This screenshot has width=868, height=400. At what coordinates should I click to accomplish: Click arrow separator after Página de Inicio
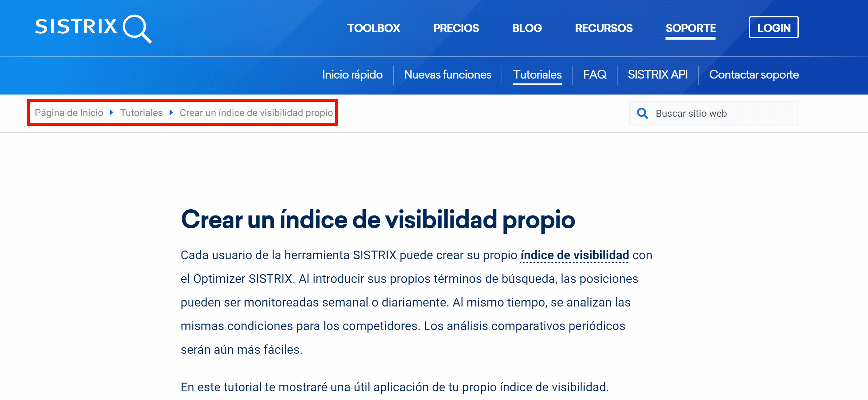111,113
